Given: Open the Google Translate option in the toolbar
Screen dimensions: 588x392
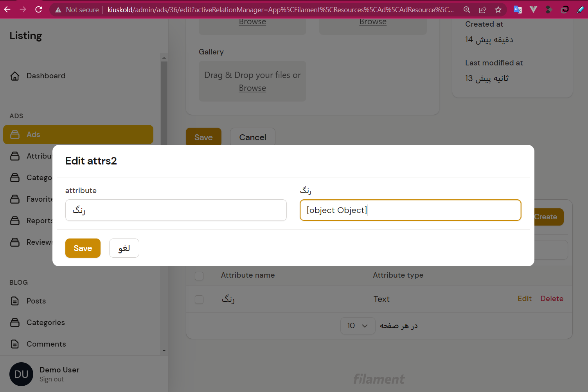Looking at the screenshot, I should [518, 9].
